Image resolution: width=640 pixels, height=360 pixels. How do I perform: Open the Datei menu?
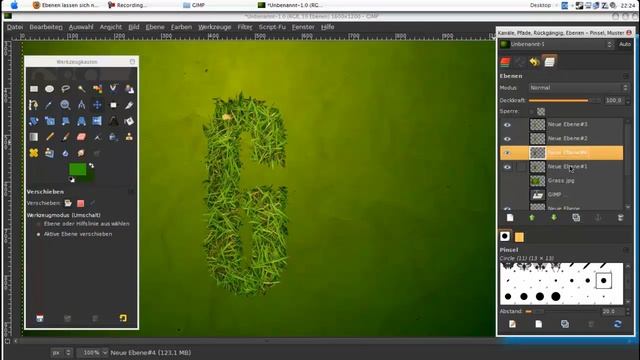point(15,27)
